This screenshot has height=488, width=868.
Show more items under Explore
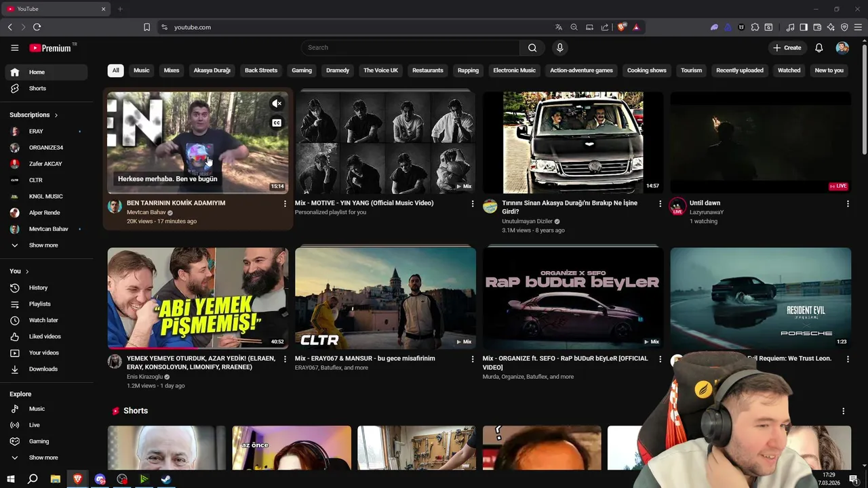tap(46, 457)
